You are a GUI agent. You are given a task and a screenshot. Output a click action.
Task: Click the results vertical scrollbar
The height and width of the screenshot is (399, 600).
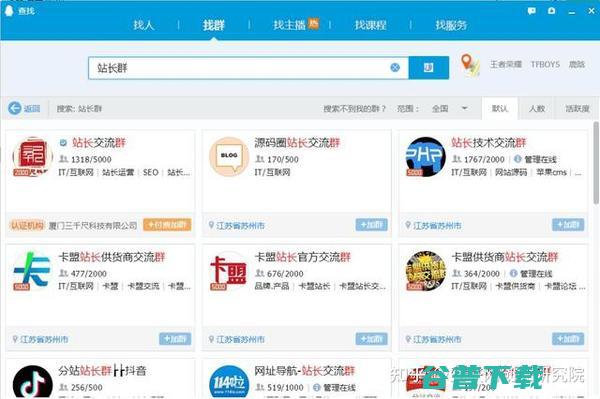pyautogui.click(x=596, y=163)
